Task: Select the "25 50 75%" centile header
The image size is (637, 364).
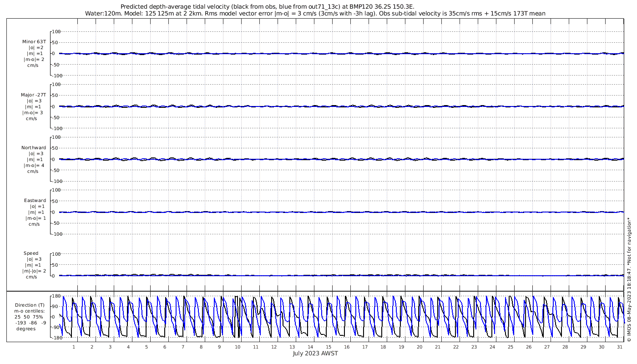Action: click(29, 317)
